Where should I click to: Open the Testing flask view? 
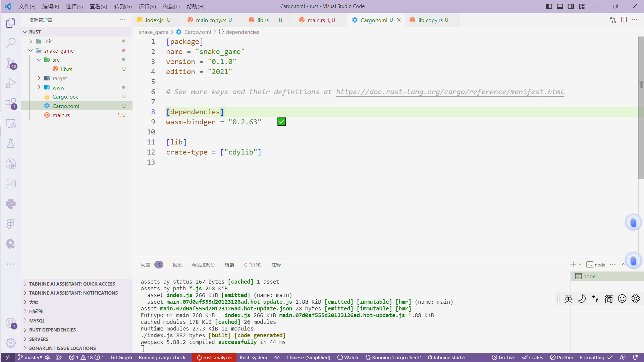[11, 144]
